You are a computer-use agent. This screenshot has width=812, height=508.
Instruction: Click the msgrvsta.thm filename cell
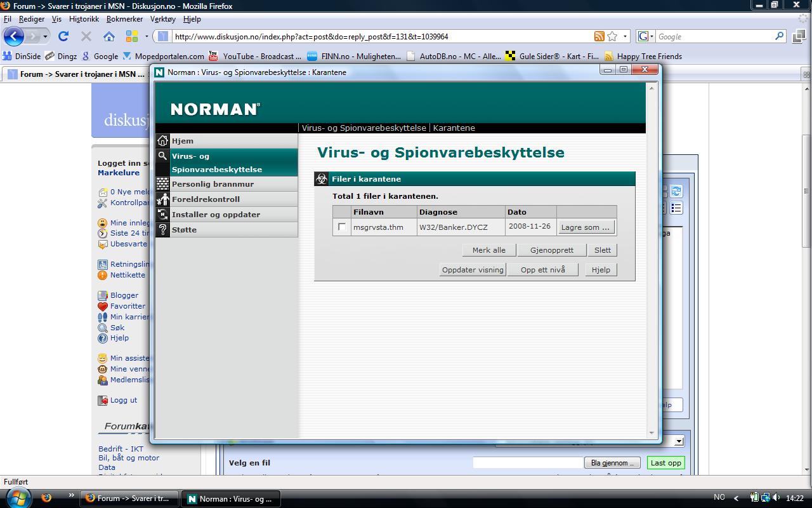click(x=383, y=227)
